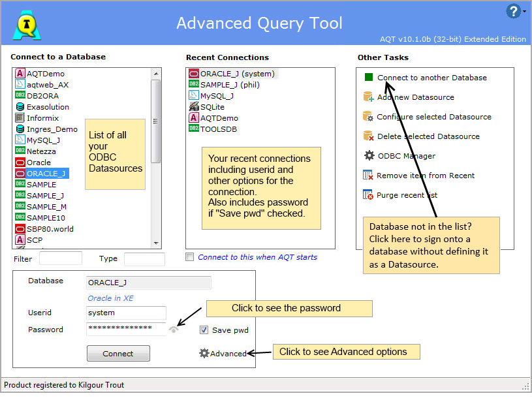
Task: Select Exasolution datasource icon
Action: (20, 107)
